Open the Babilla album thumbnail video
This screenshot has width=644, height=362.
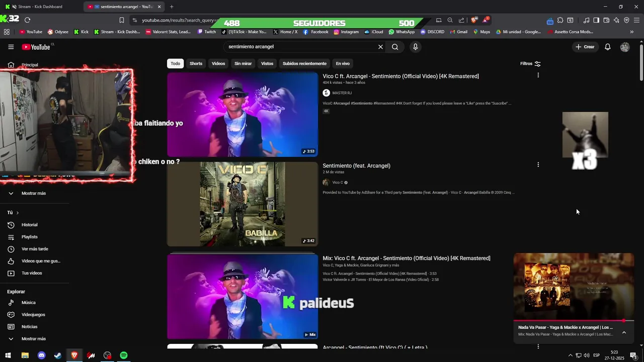pos(243,204)
